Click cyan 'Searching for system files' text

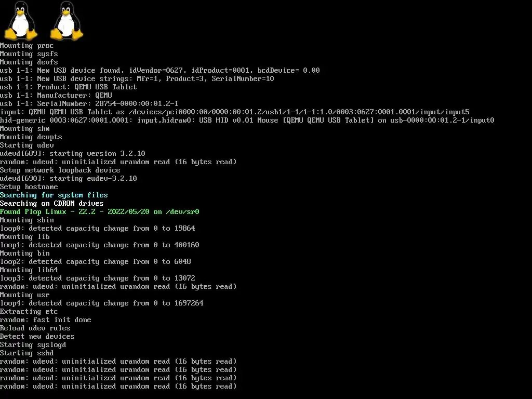[x=54, y=195]
